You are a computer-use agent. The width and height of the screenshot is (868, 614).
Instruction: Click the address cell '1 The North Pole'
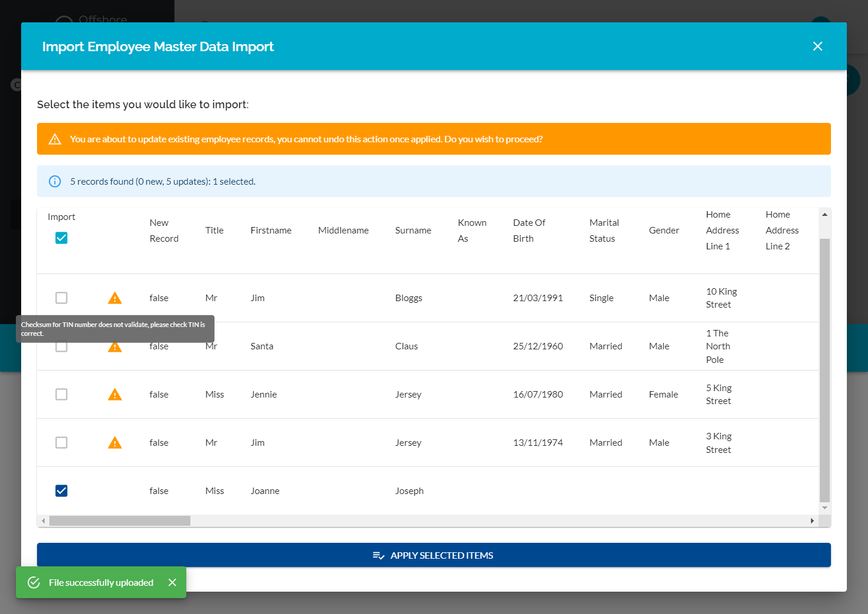pyautogui.click(x=718, y=346)
